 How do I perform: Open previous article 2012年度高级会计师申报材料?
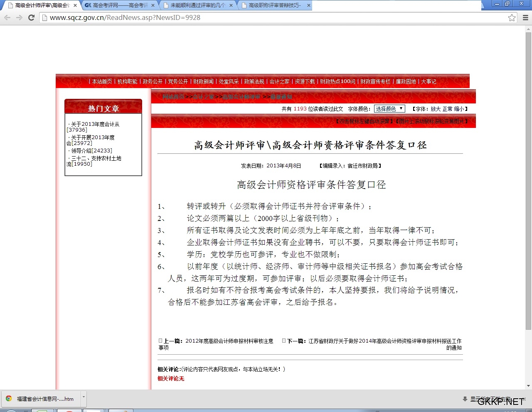coord(229,341)
